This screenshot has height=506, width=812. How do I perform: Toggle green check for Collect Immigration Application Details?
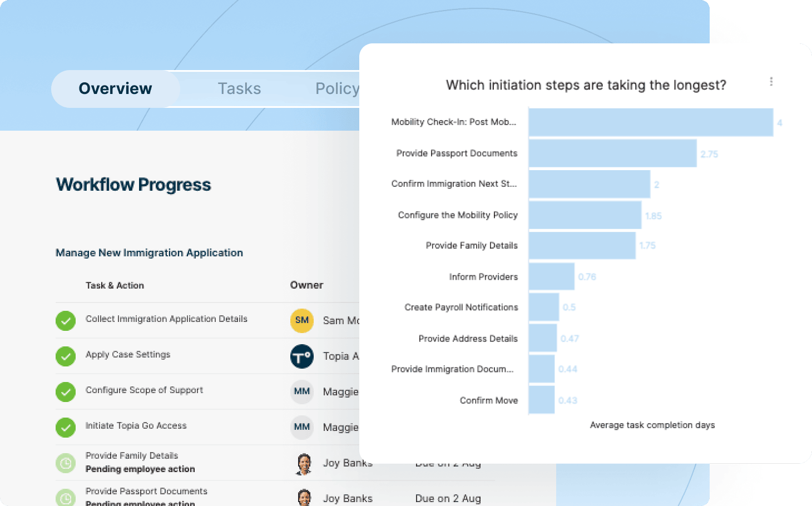66,320
